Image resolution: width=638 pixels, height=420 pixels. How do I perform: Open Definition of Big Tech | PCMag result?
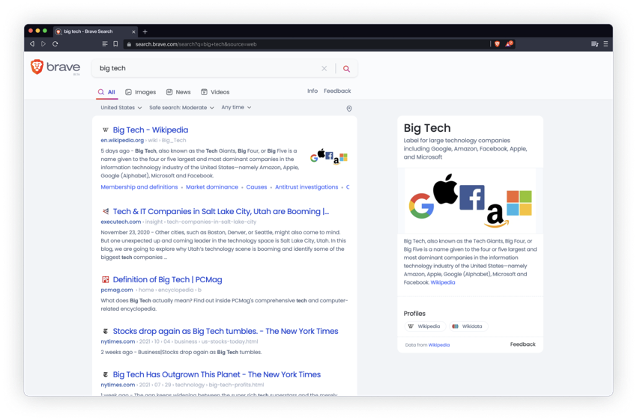click(x=168, y=280)
